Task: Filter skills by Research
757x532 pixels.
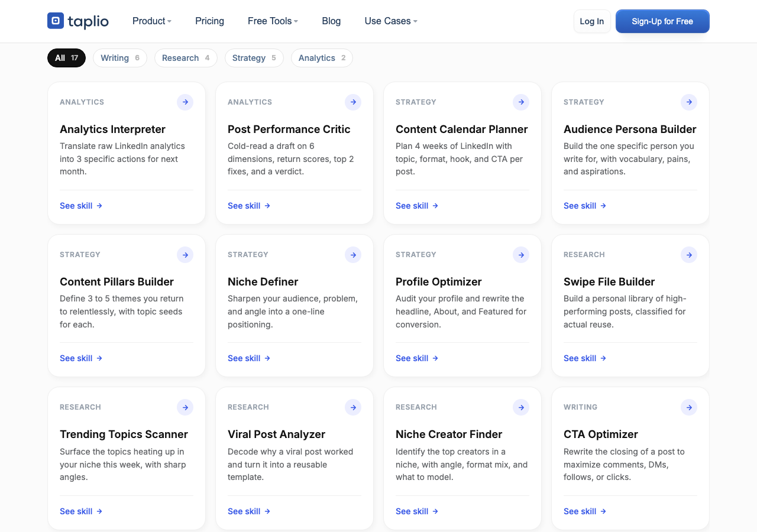Action: click(x=186, y=58)
